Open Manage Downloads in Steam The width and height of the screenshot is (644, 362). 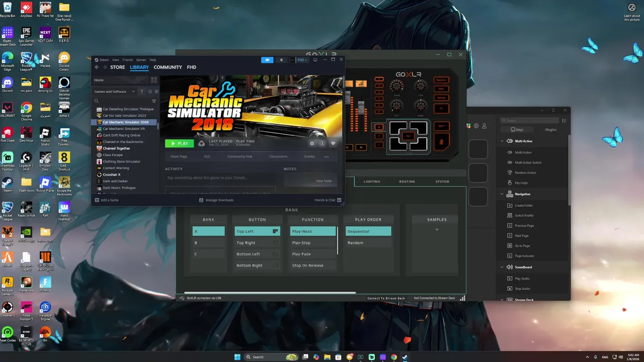[x=216, y=200]
